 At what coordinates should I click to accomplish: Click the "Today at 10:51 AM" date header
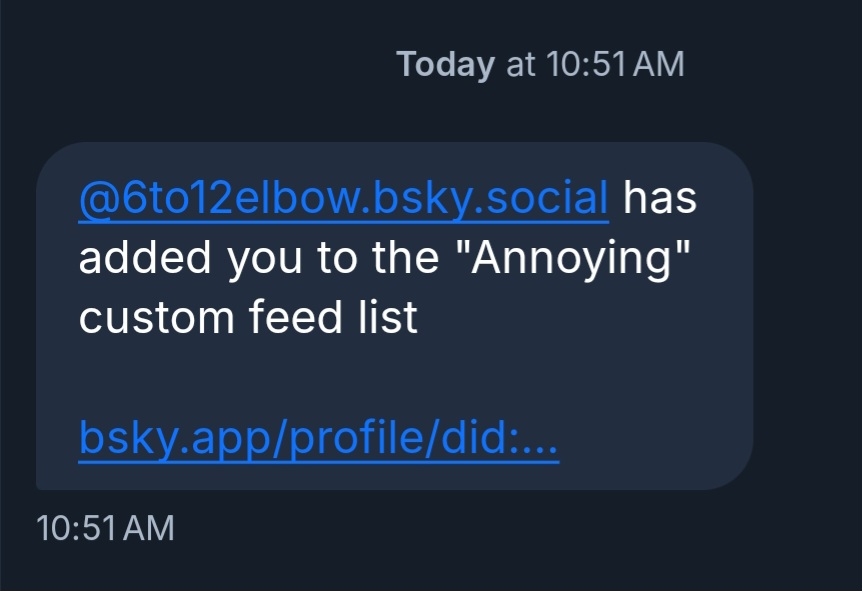pyautogui.click(x=540, y=64)
